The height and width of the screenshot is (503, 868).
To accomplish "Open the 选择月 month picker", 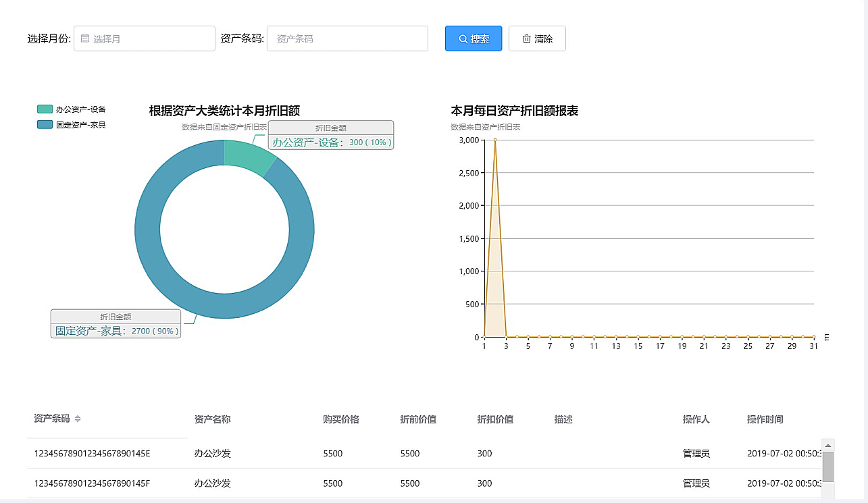I will pyautogui.click(x=145, y=39).
